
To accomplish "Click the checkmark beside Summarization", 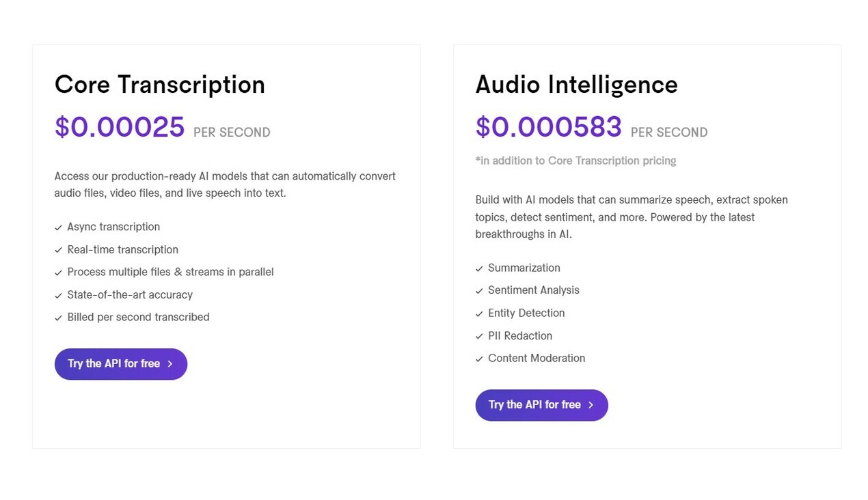I will pyautogui.click(x=479, y=269).
